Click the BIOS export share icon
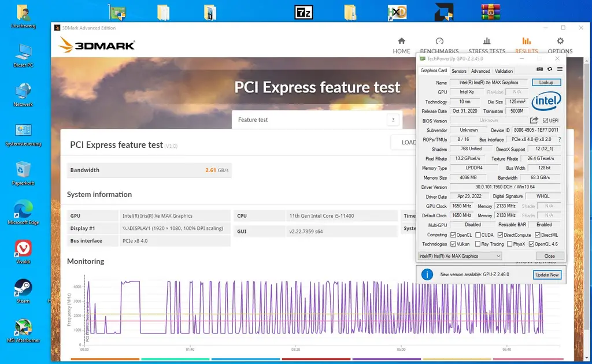This screenshot has width=592, height=364. click(x=534, y=120)
